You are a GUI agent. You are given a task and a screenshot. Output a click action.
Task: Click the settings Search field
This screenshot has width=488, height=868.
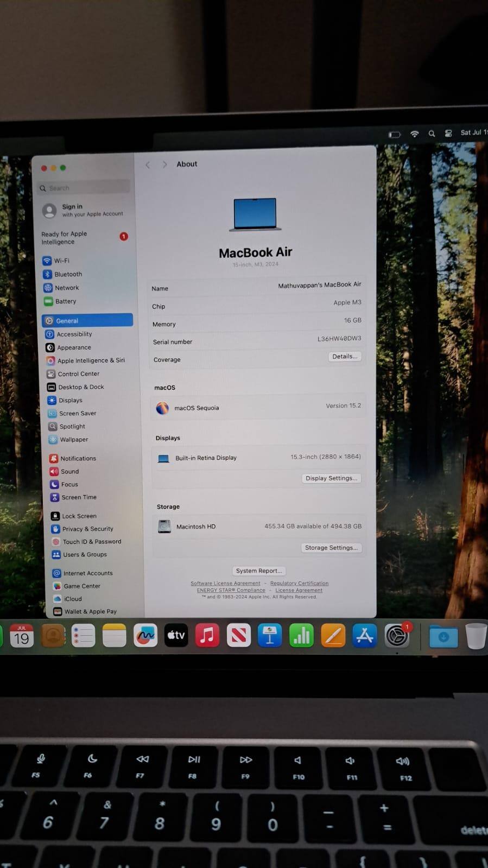tap(84, 188)
